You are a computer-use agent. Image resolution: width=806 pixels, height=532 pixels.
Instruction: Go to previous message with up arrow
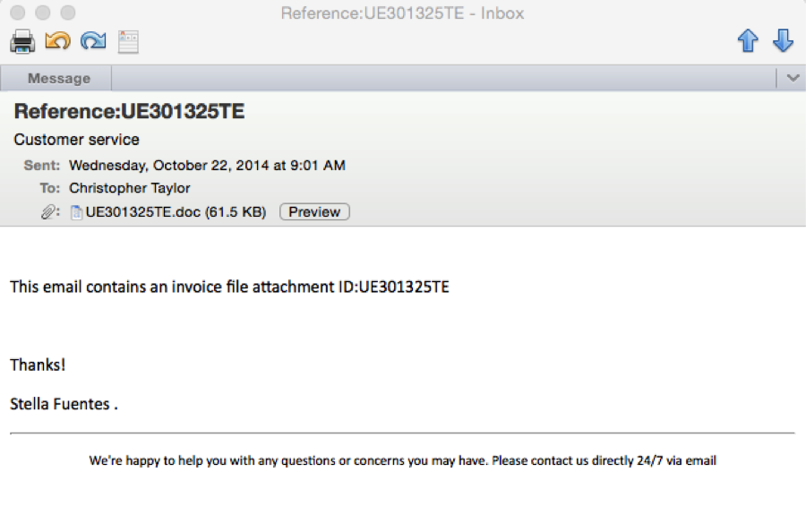748,41
